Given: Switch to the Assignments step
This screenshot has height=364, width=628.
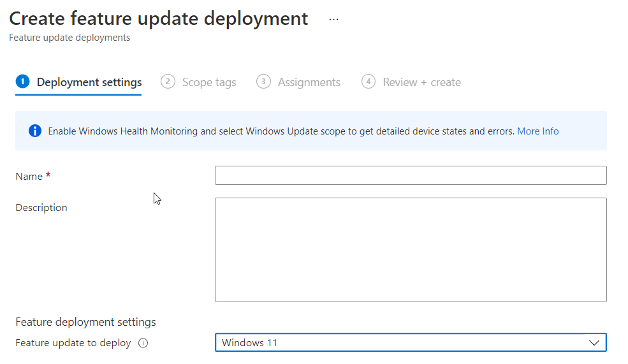Looking at the screenshot, I should [x=298, y=82].
